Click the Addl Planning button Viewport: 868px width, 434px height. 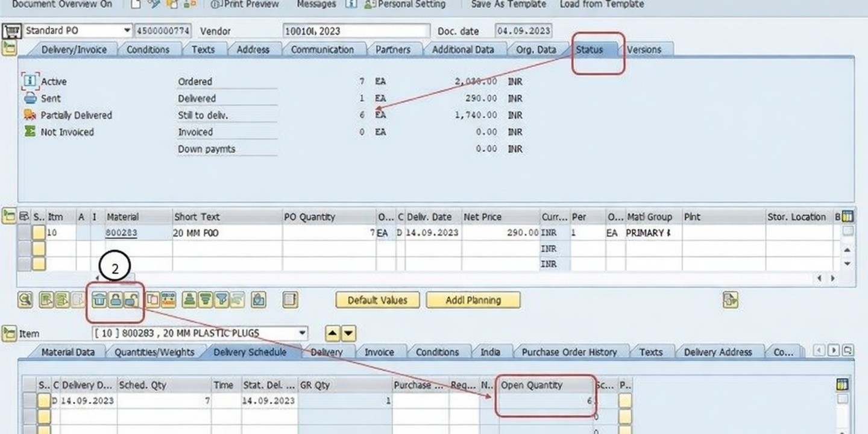coord(473,300)
